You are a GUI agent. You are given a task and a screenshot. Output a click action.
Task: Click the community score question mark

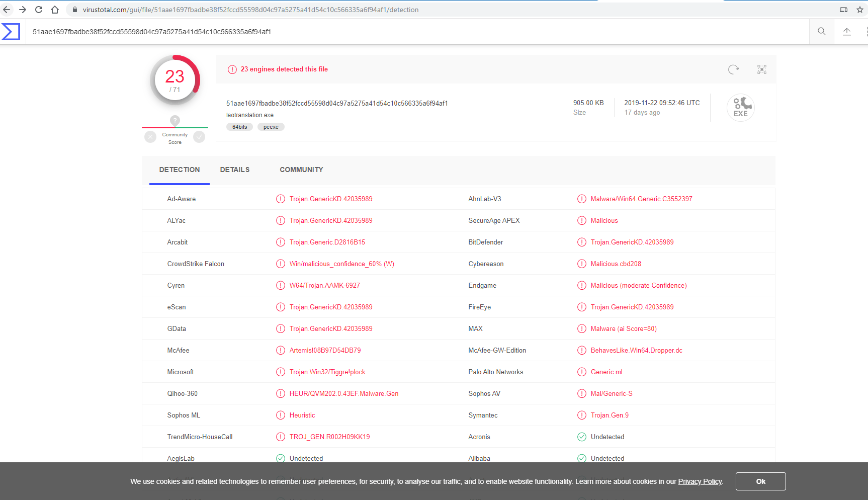175,120
